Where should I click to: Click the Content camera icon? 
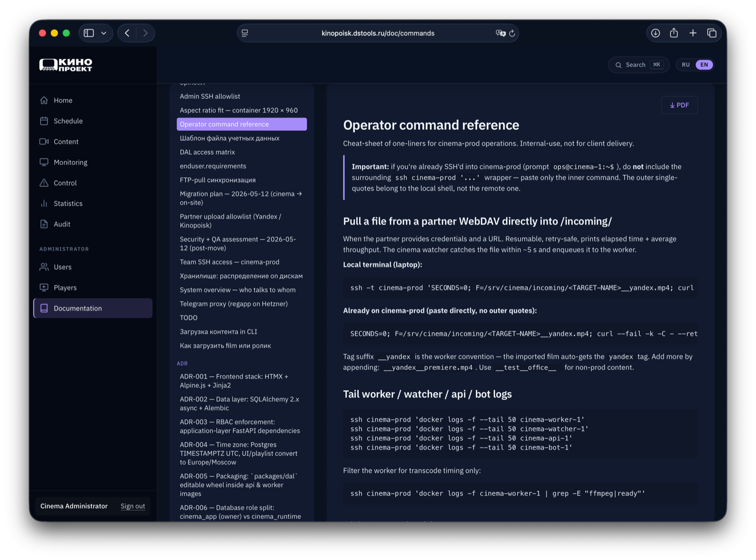click(44, 142)
